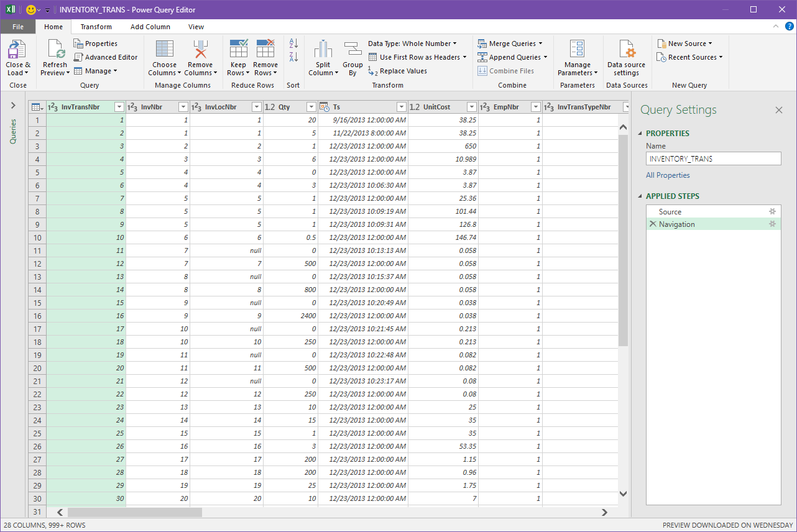Click the query Name input field
The width and height of the screenshot is (797, 532).
(713, 158)
